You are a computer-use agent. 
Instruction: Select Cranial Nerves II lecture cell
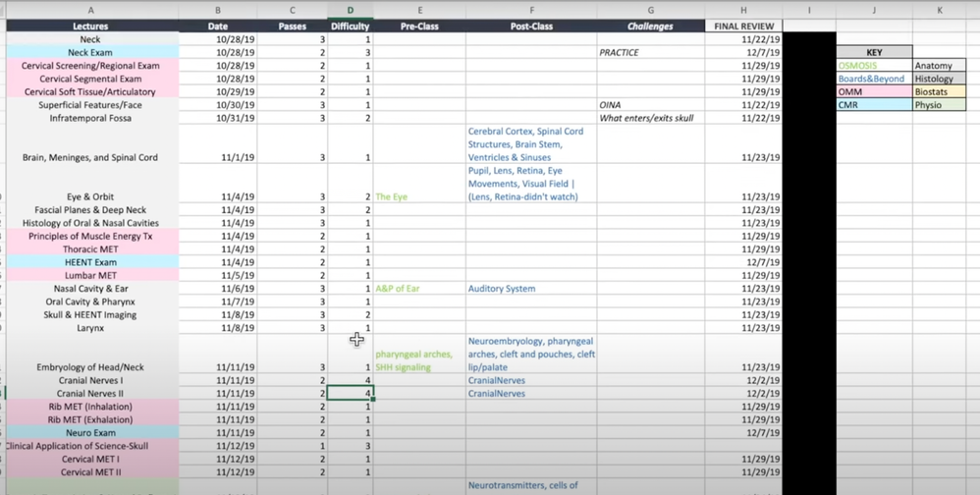click(x=91, y=394)
